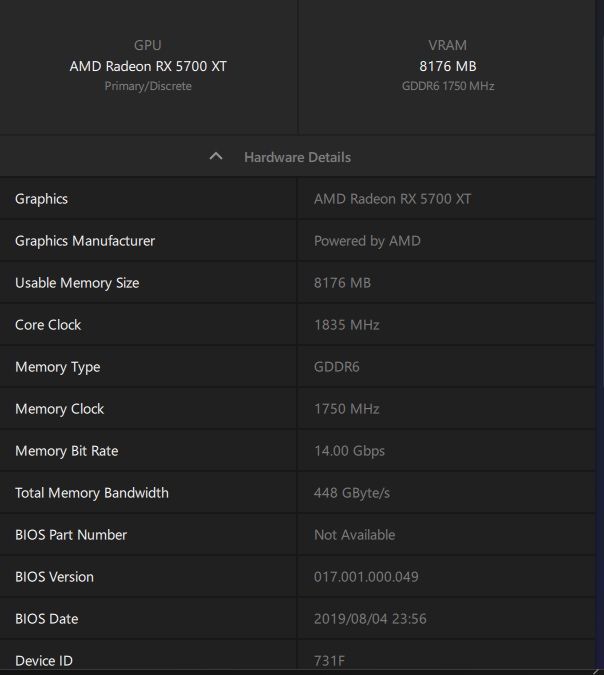Click the Graphics Manufacturer label
This screenshot has width=604, height=675.
(x=85, y=241)
